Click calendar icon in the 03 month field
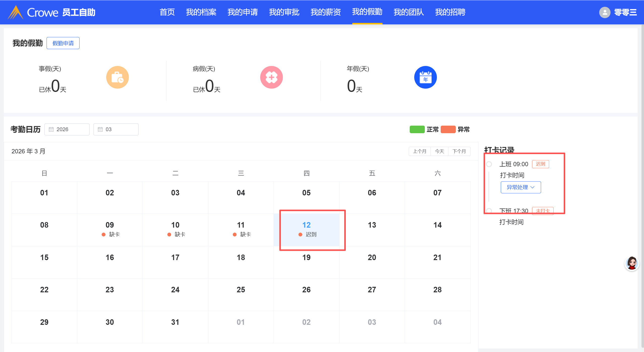644x352 pixels. click(100, 129)
